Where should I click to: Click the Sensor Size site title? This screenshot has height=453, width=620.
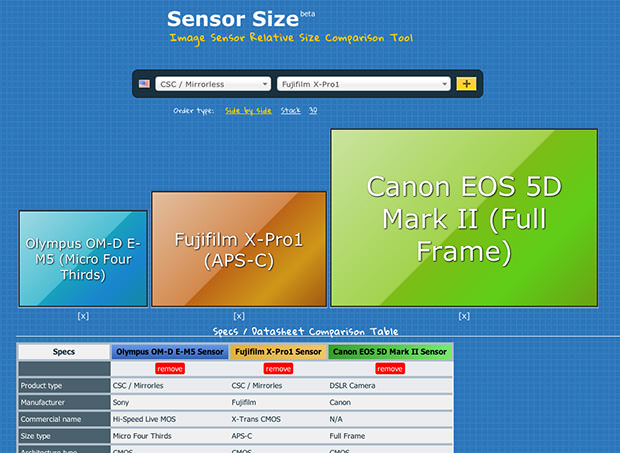click(233, 19)
